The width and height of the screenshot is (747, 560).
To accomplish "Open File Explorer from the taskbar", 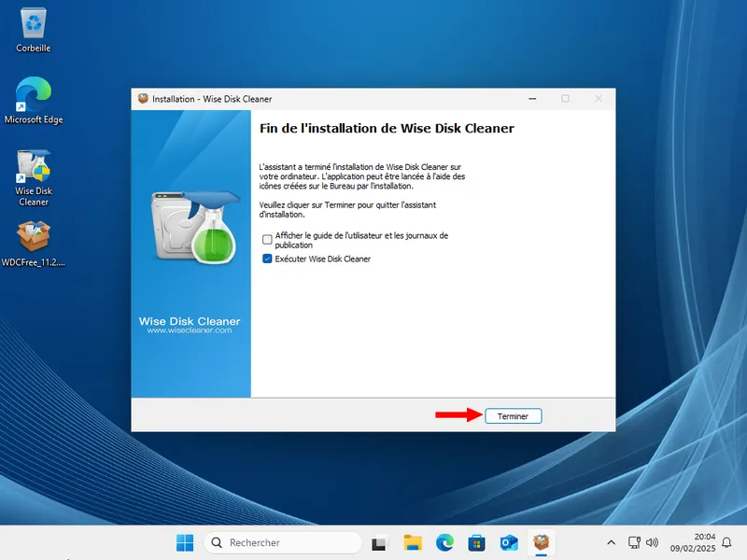I will click(x=413, y=542).
